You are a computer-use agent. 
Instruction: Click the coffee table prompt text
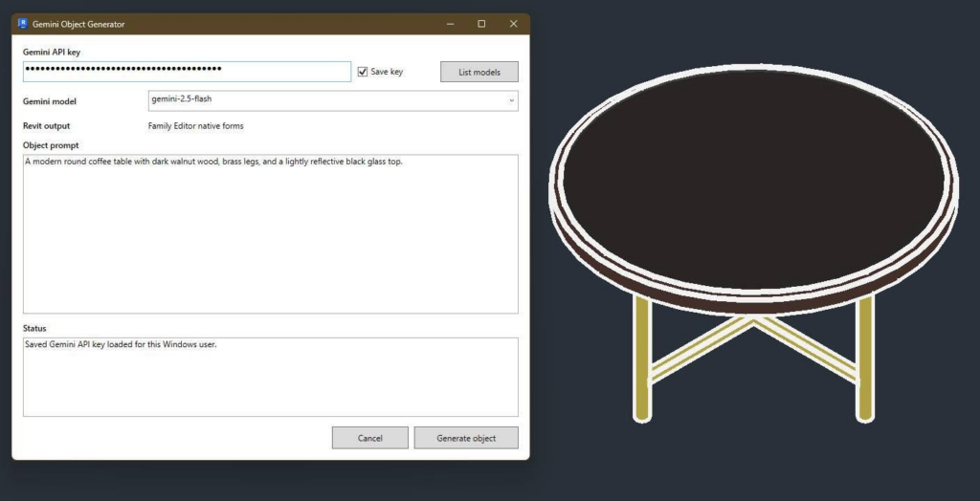(x=213, y=162)
